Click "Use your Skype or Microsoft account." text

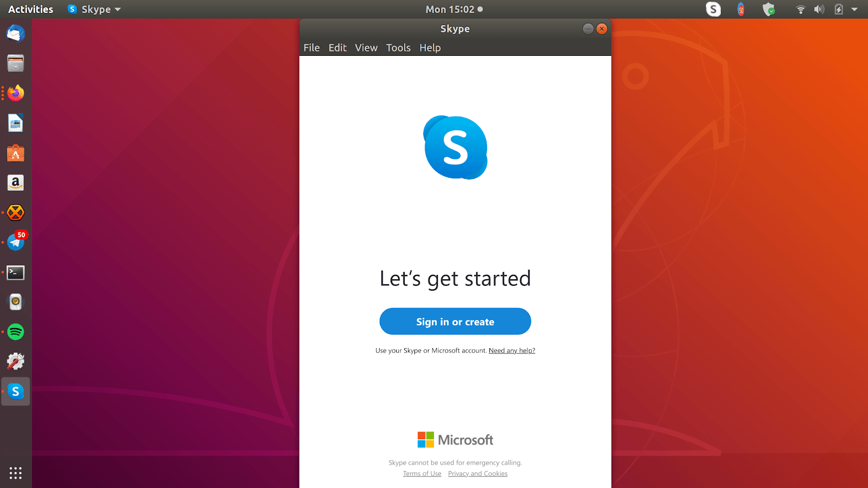click(x=431, y=351)
